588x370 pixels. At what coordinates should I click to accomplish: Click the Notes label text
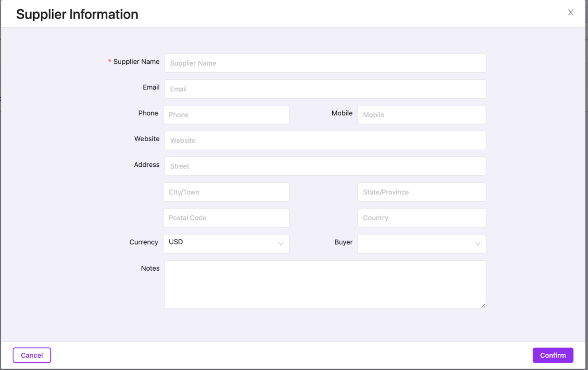[150, 268]
